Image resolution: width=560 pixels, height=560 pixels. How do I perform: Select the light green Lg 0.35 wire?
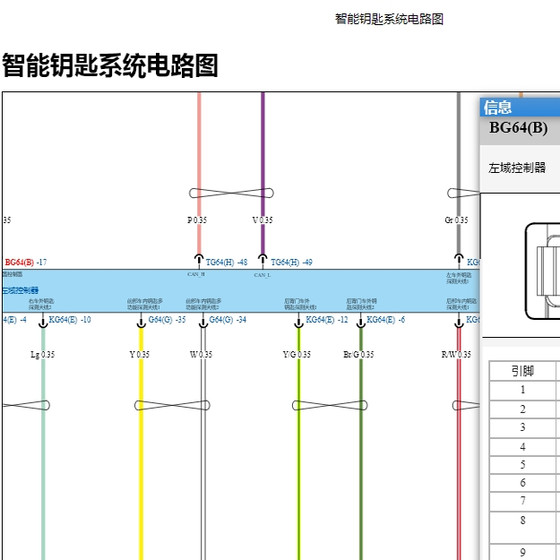coord(43,444)
